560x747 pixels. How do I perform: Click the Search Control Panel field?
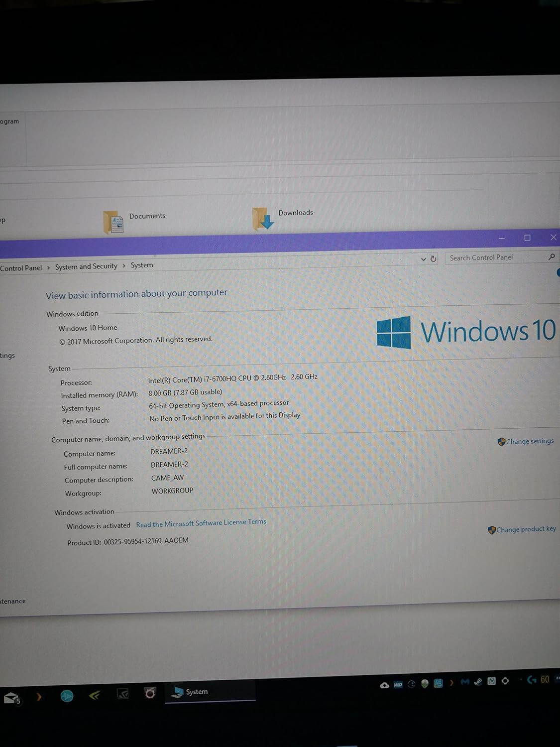493,257
